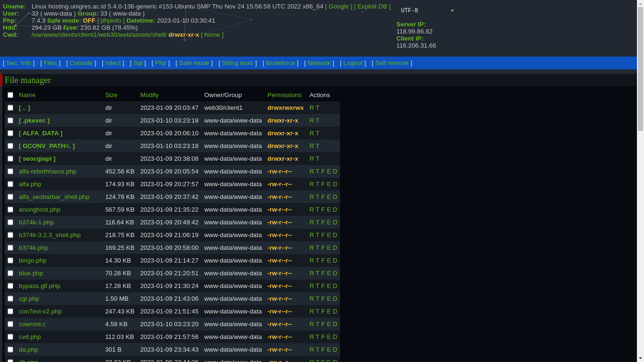Open the UTF-8 charset dropdown

[427, 10]
